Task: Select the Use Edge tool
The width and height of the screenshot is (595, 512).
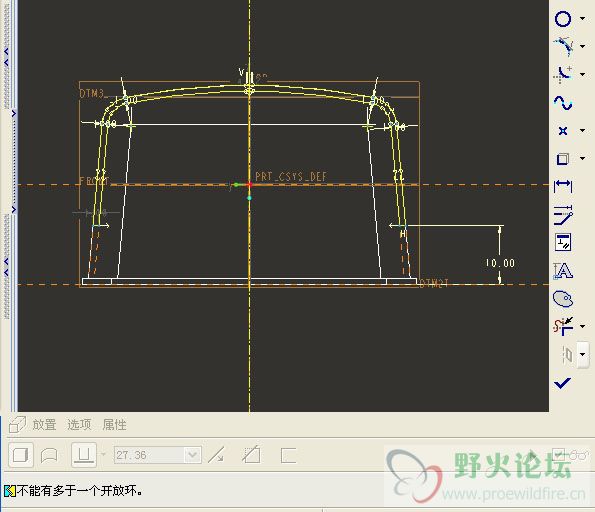Action: point(563,159)
